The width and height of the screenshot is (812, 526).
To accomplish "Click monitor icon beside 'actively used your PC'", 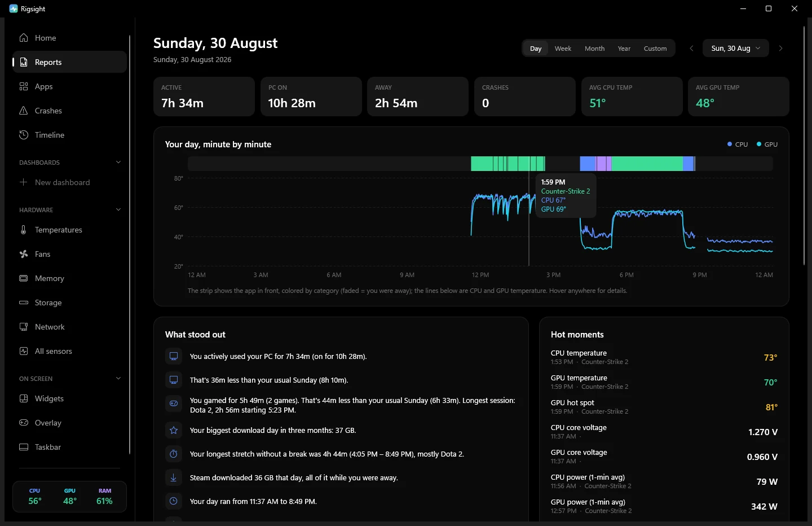I will click(x=174, y=356).
